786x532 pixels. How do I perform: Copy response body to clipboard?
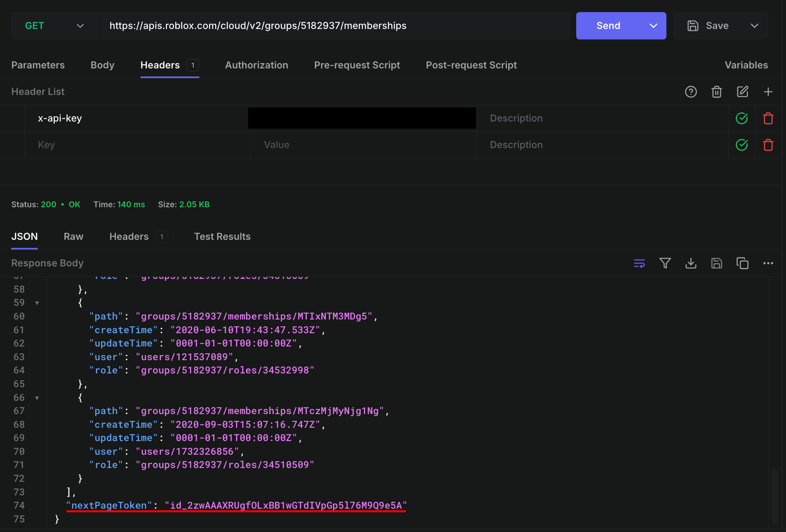(742, 263)
